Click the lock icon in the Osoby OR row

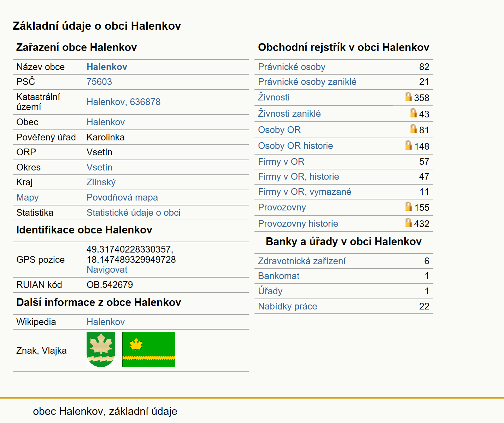(413, 129)
